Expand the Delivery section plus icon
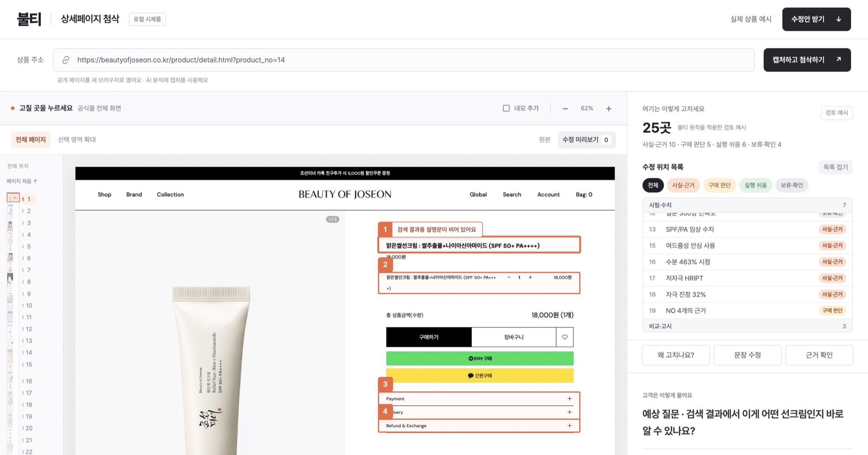This screenshot has width=868, height=455. tap(569, 412)
